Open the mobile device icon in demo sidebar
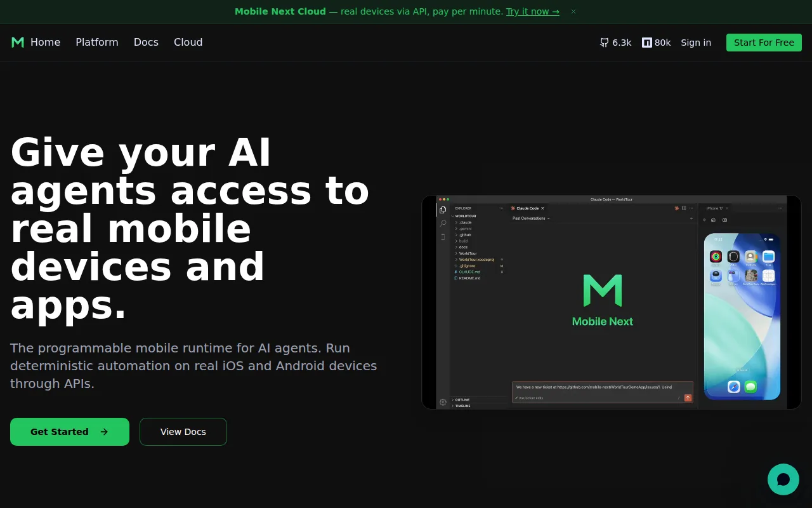The image size is (812, 508). [443, 237]
